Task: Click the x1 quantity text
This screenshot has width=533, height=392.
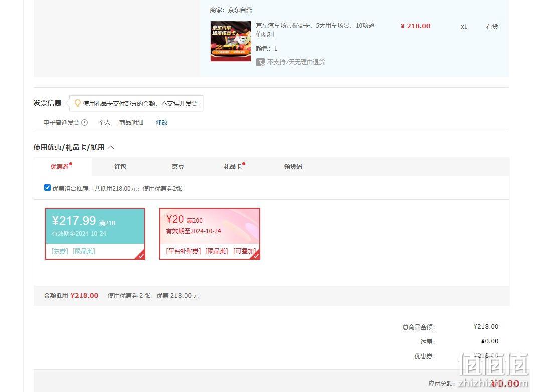Action: [464, 27]
